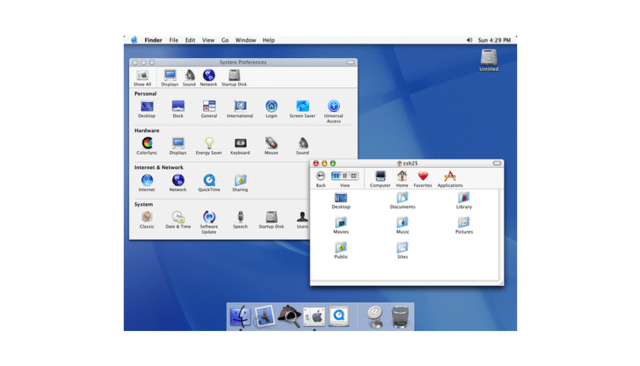Select the Public folder

341,251
